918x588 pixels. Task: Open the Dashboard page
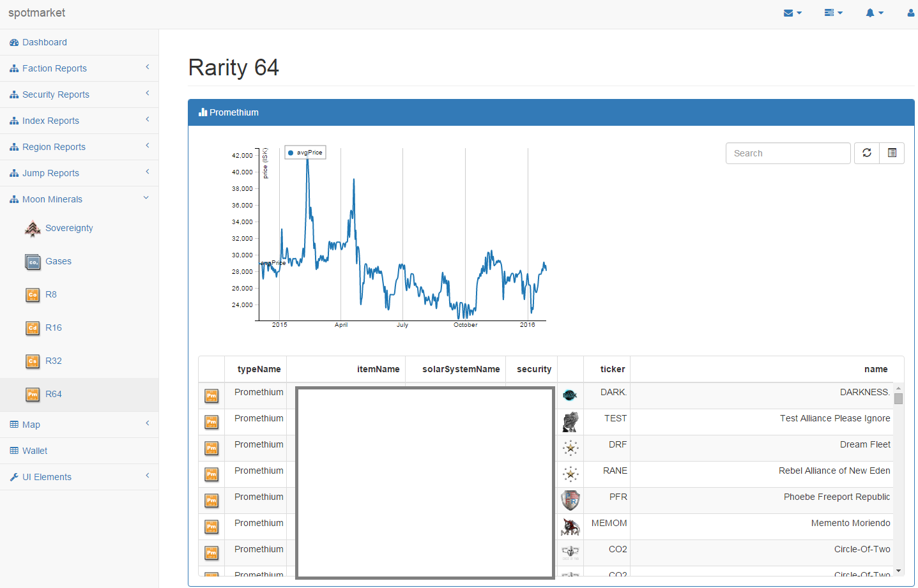point(44,42)
